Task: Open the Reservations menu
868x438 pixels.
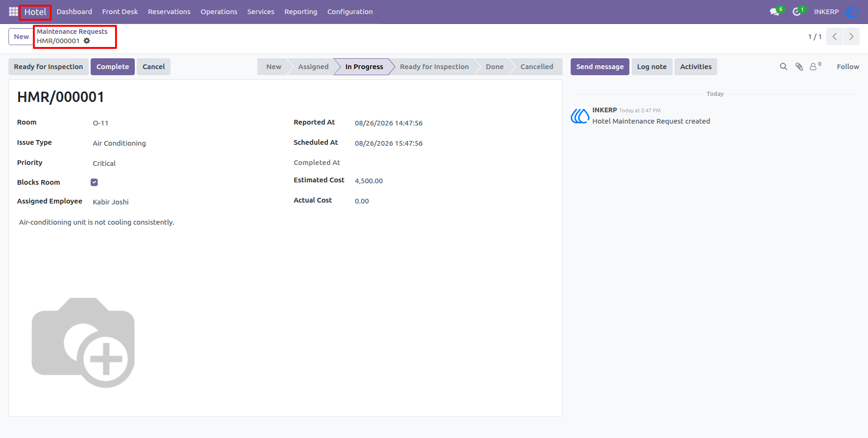Action: click(x=169, y=12)
